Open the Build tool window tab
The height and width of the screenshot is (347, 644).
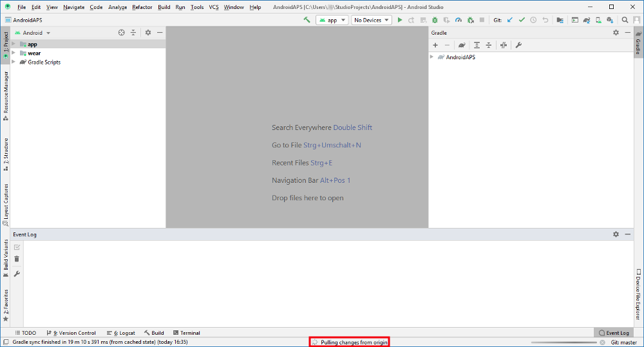(154, 333)
